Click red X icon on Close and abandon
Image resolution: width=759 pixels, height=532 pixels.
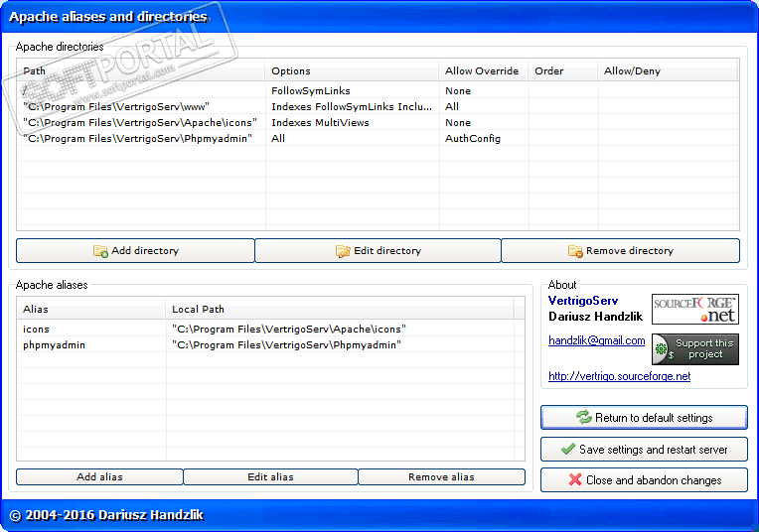tap(575, 479)
